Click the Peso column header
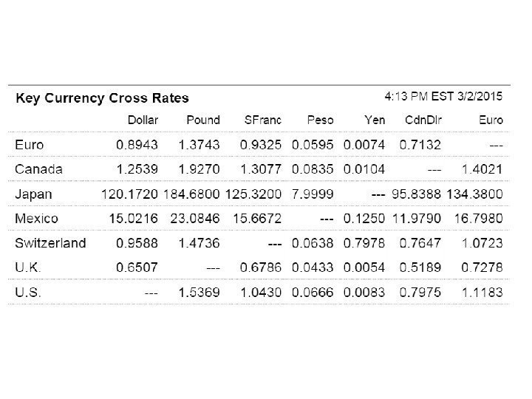The image size is (532, 399). click(320, 120)
